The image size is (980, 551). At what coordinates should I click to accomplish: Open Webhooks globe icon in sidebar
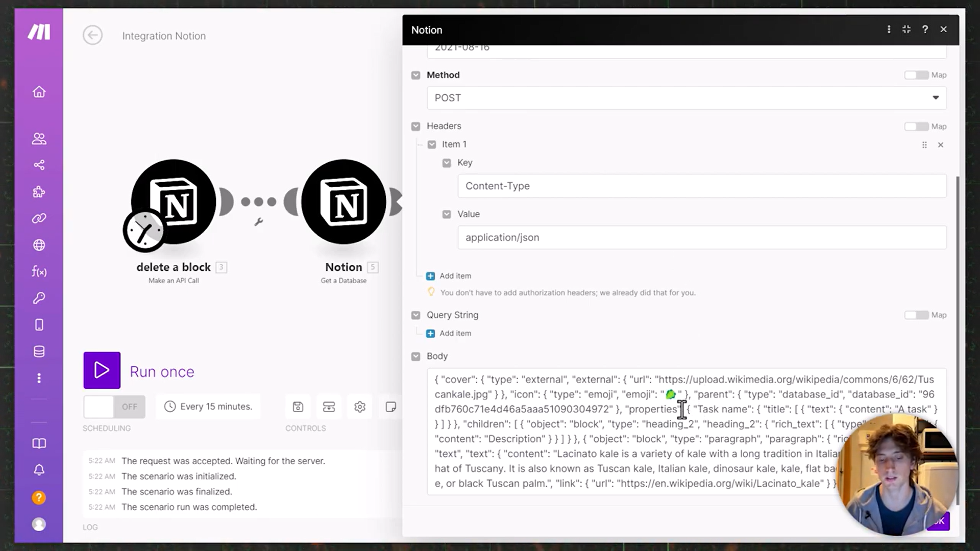click(39, 245)
